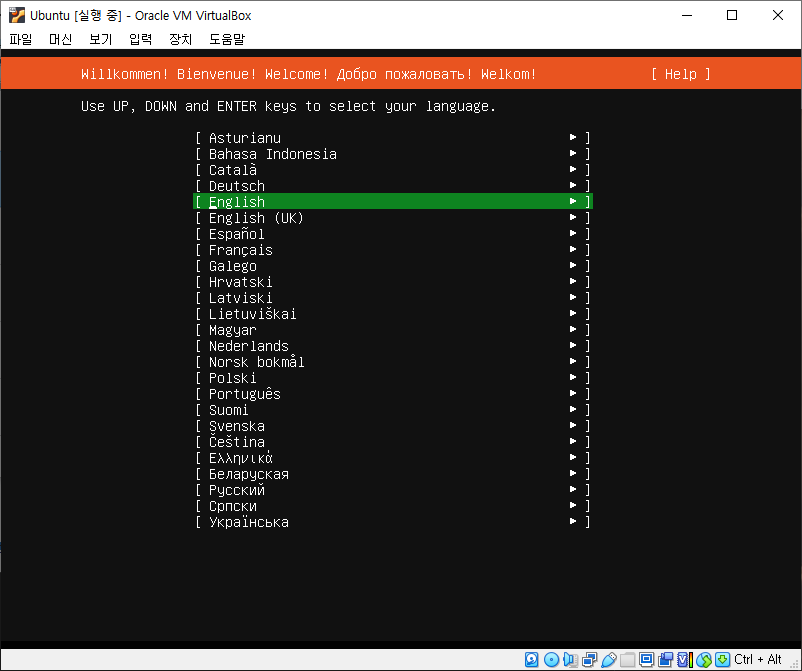Image resolution: width=802 pixels, height=671 pixels.
Task: Choose Ελληνικά from the language list
Action: point(393,458)
